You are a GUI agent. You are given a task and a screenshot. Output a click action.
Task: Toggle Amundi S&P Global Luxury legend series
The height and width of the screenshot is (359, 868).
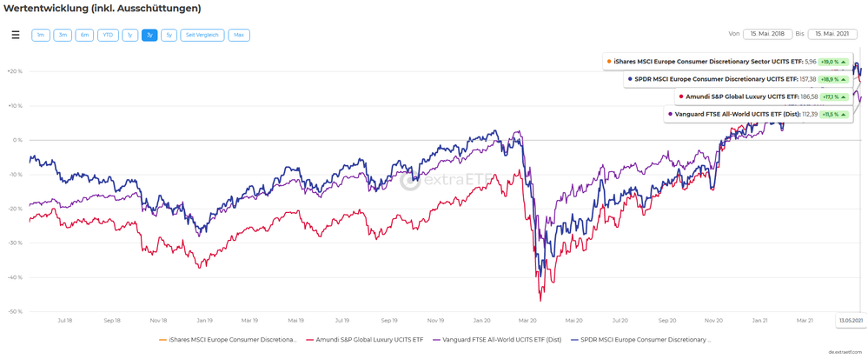click(365, 340)
